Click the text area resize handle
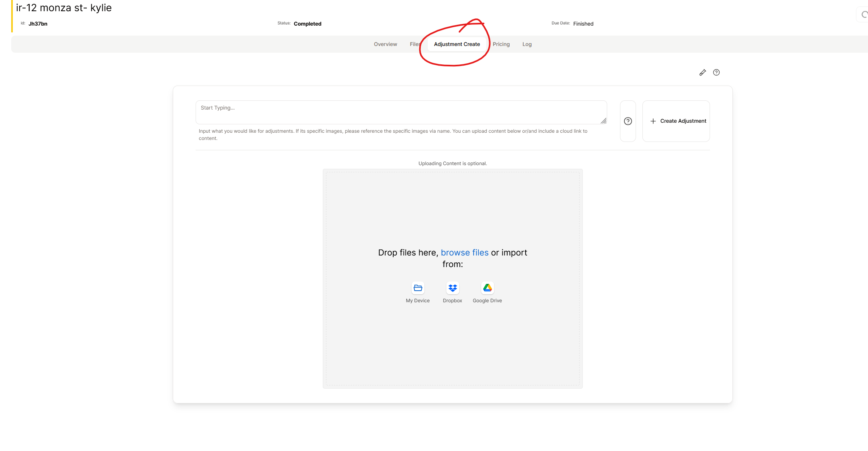Screen dimensions: 868x451 coord(604,121)
